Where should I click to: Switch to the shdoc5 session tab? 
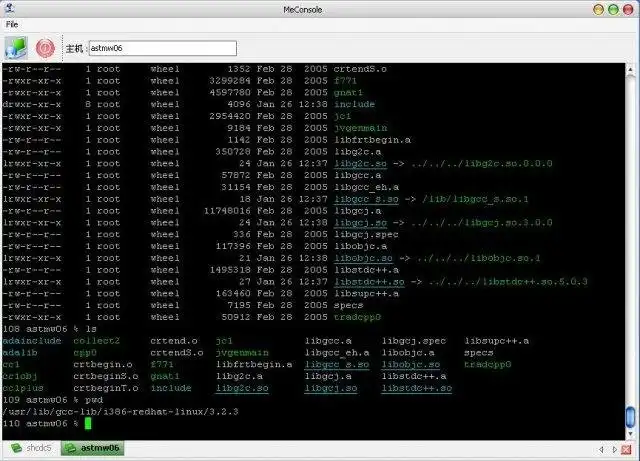point(31,448)
